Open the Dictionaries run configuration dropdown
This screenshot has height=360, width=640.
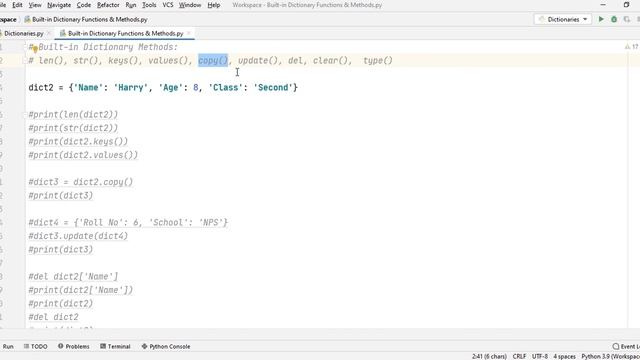click(563, 19)
